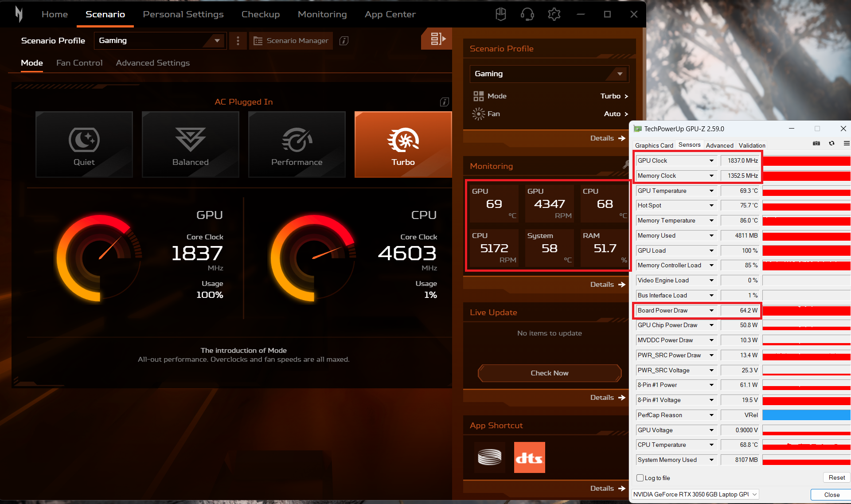Click the GPU-Z refresh icon
851x504 pixels.
tap(831, 144)
